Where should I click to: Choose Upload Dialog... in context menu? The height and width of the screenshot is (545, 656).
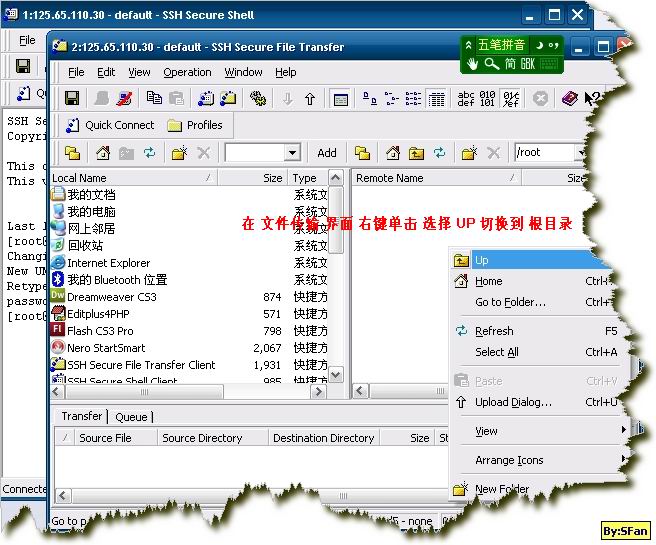[536, 402]
